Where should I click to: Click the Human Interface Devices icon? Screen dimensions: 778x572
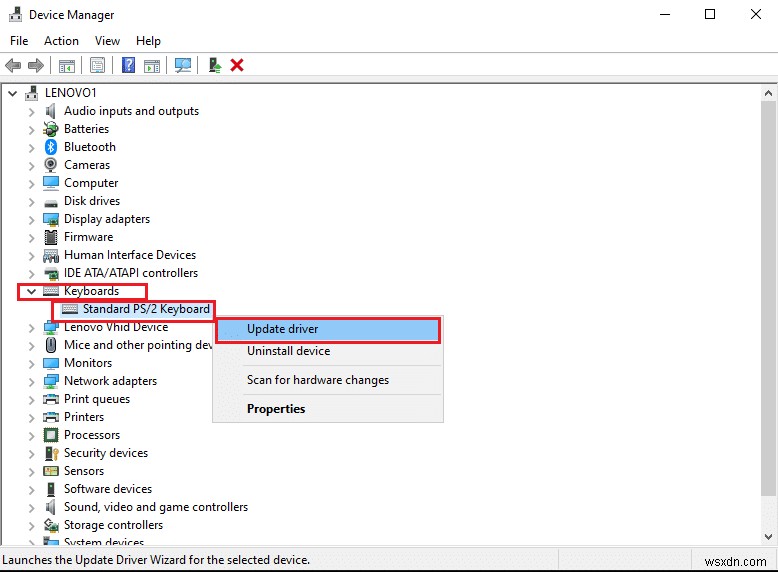tap(51, 255)
